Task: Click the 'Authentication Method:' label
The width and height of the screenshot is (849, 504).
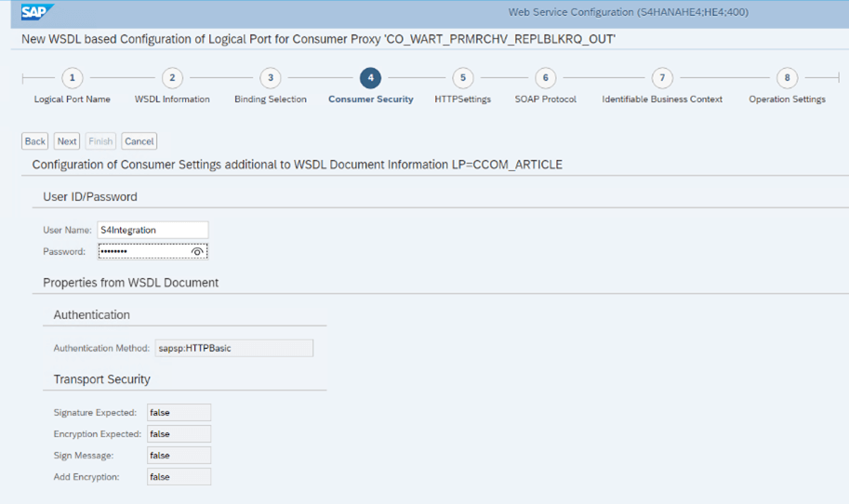Action: click(x=101, y=348)
